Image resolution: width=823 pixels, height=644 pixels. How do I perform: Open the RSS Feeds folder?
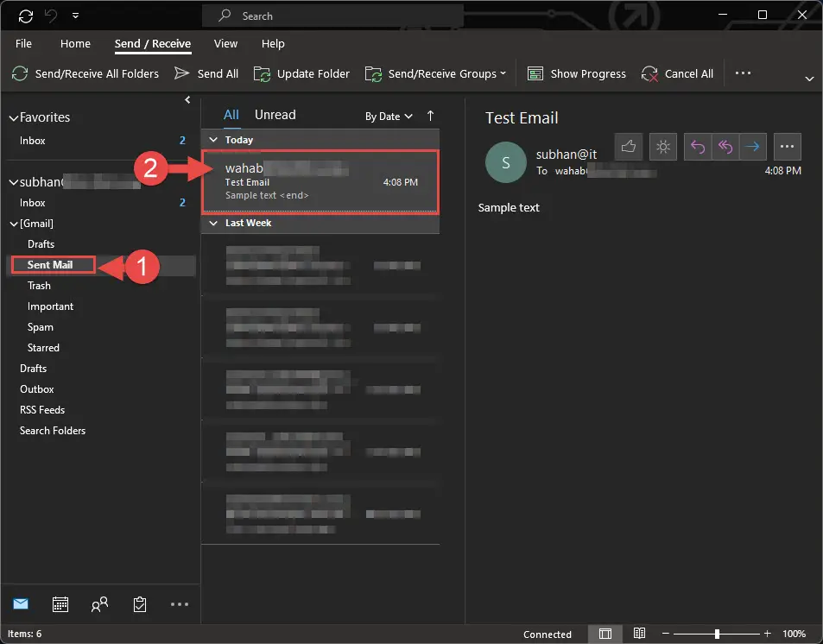pyautogui.click(x=42, y=410)
